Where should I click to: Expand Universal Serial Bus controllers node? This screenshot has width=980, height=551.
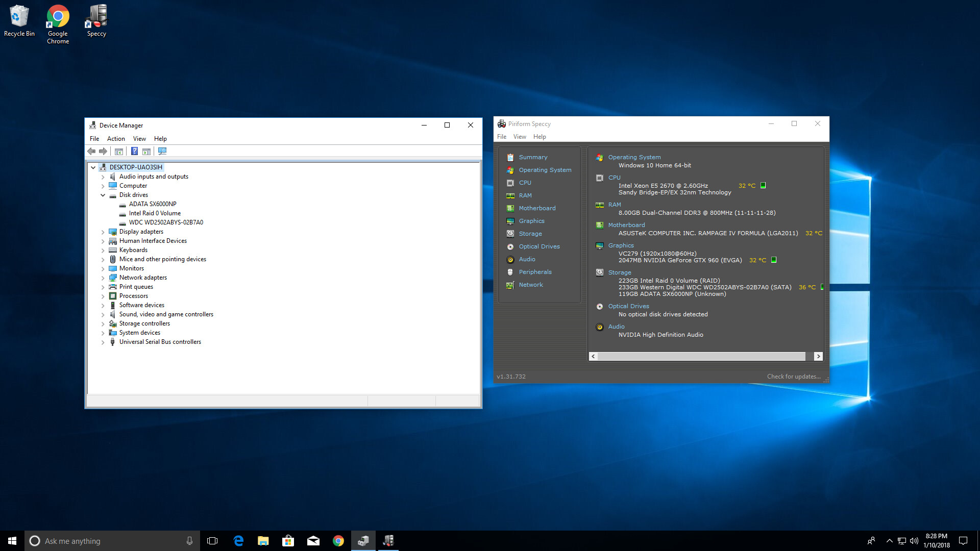[103, 342]
